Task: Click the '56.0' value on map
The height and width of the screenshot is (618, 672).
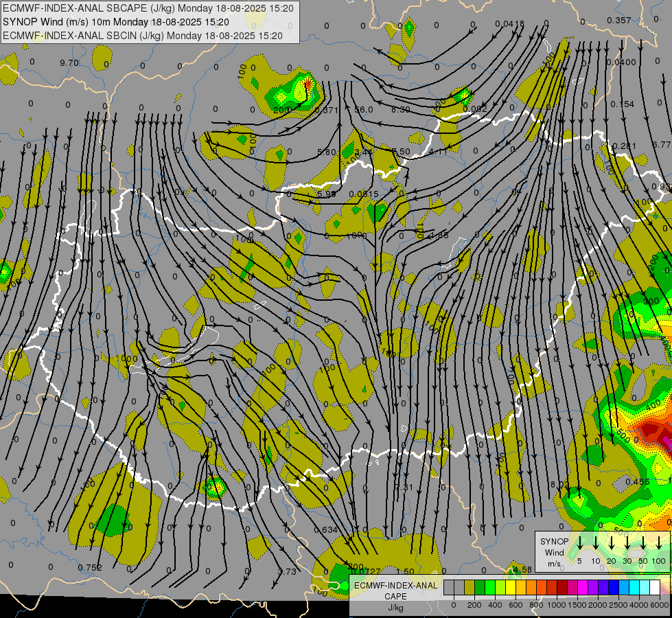Action: [364, 109]
